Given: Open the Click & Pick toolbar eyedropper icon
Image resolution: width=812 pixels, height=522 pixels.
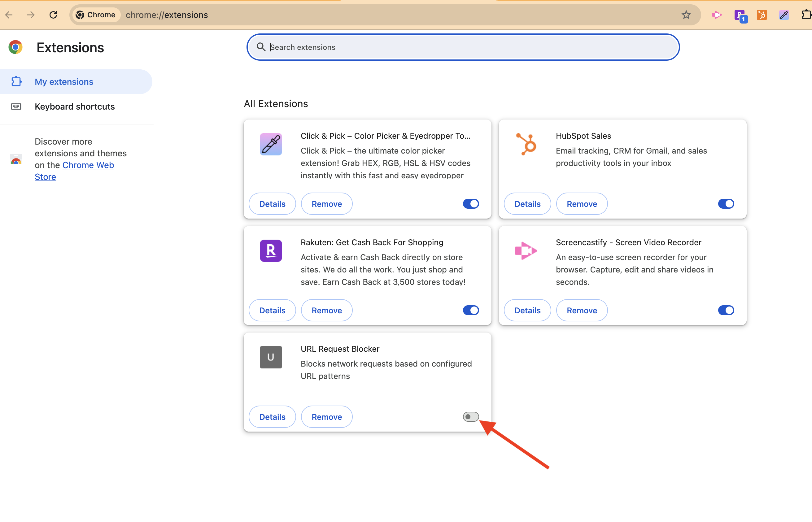Looking at the screenshot, I should [784, 15].
